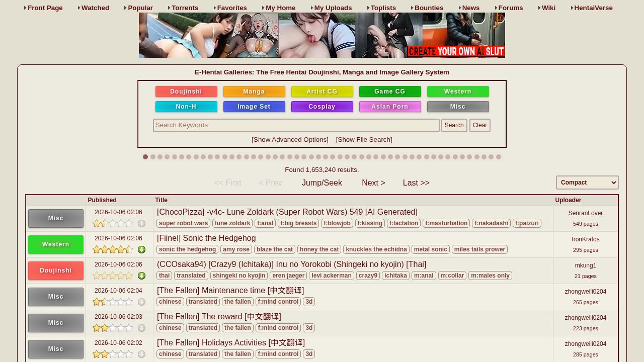Open the Torrents menu item
Viewport: 644px width, 362px height.
(183, 8)
